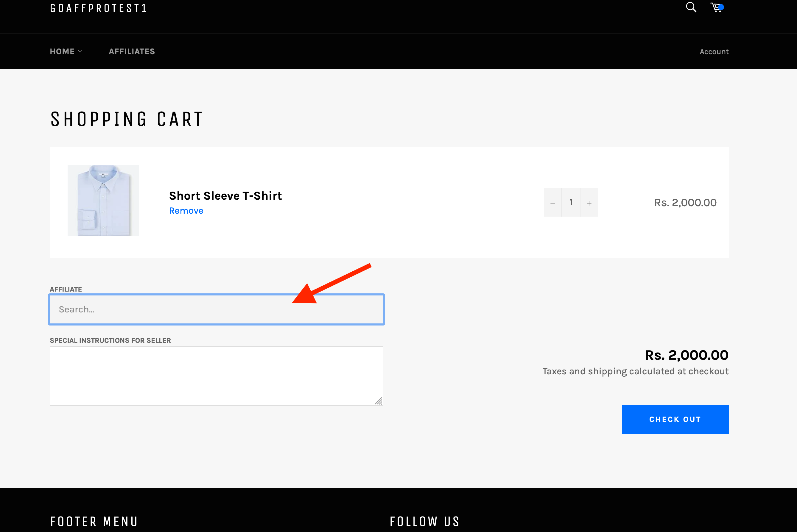Click inside the special instructions textarea

click(216, 375)
